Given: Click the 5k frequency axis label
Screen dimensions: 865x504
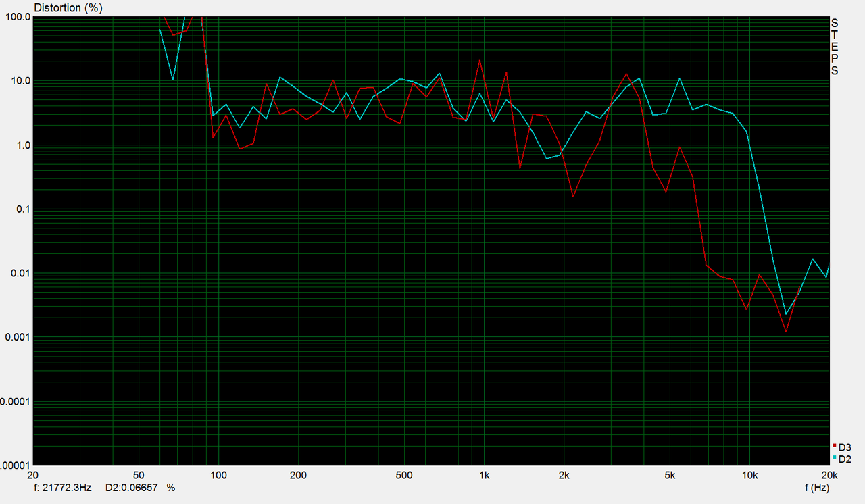Looking at the screenshot, I should pos(669,474).
